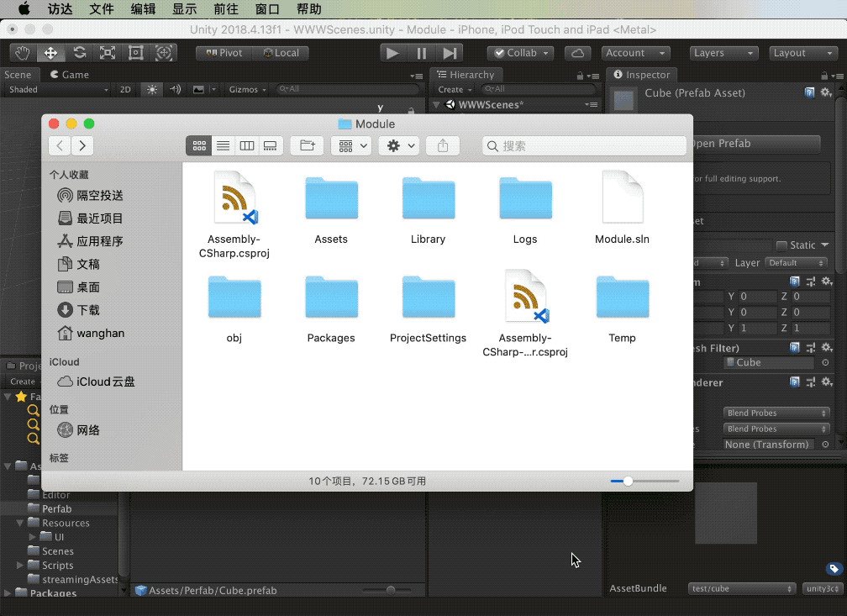Toggle Pivot handle position
The width and height of the screenshot is (847, 616).
click(x=224, y=53)
